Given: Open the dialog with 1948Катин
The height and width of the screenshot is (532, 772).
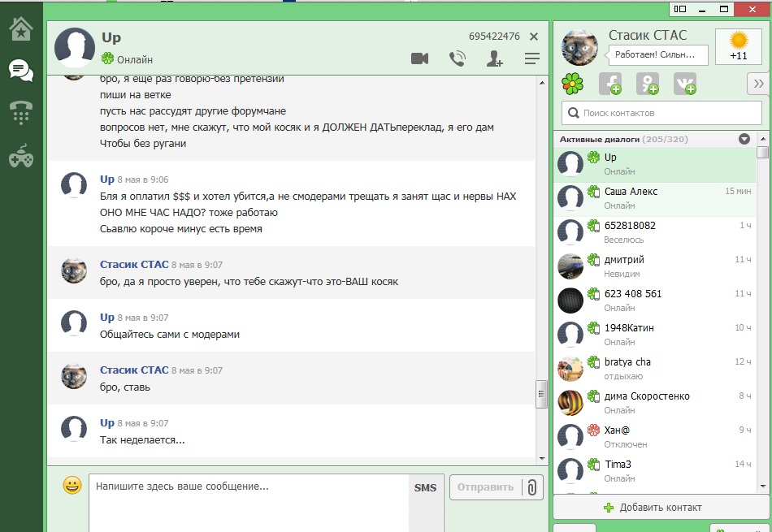Looking at the screenshot, I should click(654, 335).
